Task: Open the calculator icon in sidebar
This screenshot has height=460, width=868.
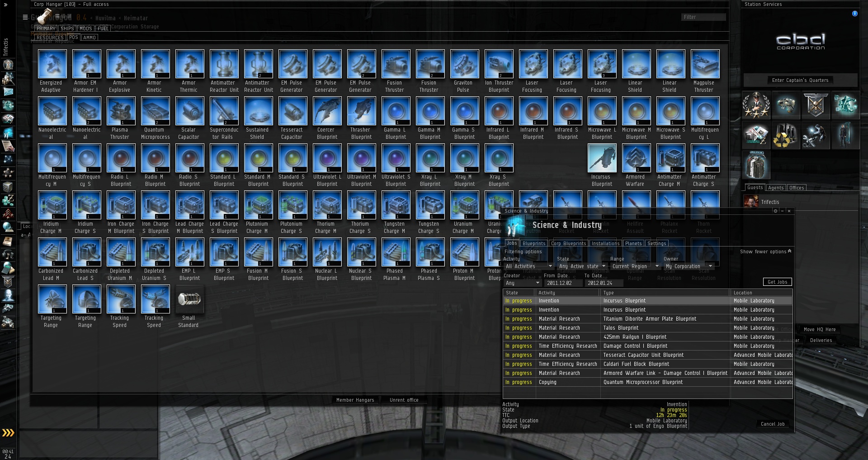Action: pos(8,268)
